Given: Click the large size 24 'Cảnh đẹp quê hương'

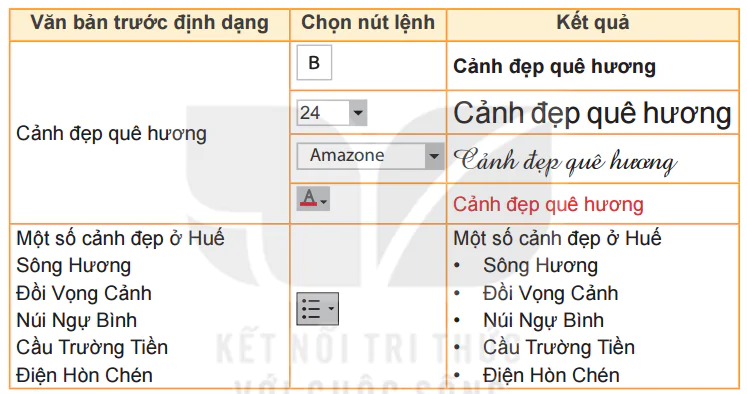Looking at the screenshot, I should [x=593, y=114].
